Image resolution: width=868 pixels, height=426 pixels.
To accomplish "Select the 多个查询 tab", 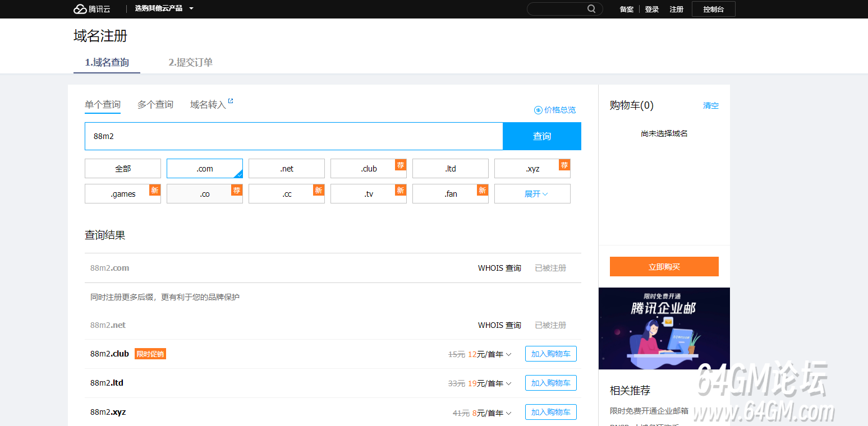I will tap(155, 105).
